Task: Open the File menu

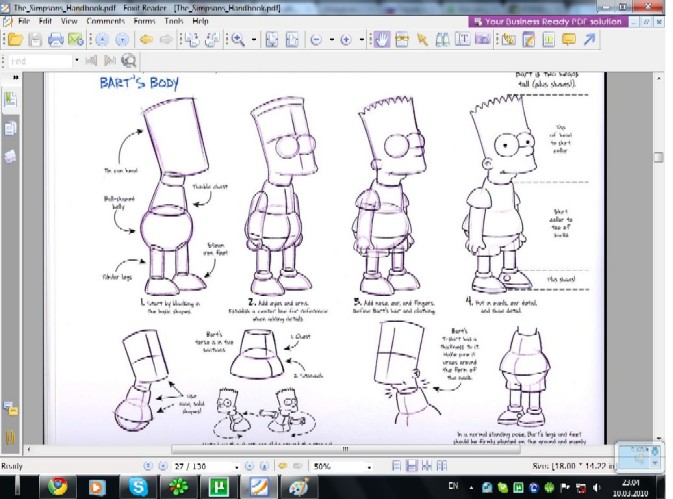Action: (x=24, y=21)
